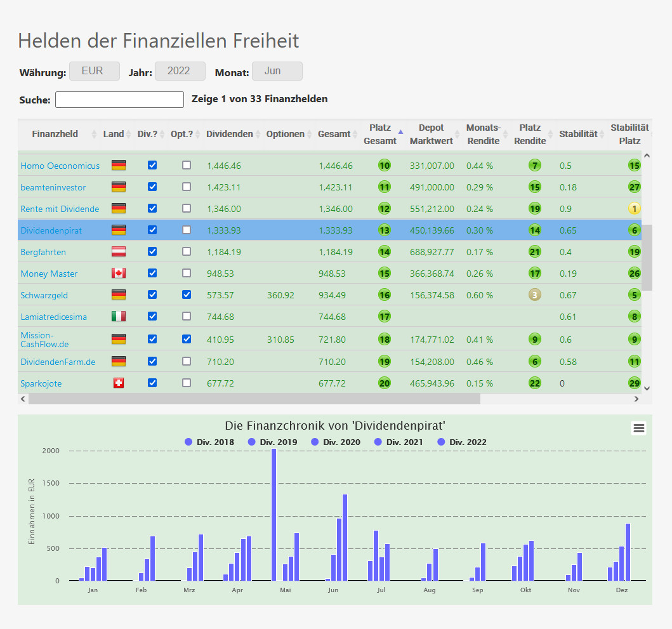Open the Währung EUR dropdown
672x629 pixels.
pyautogui.click(x=94, y=71)
